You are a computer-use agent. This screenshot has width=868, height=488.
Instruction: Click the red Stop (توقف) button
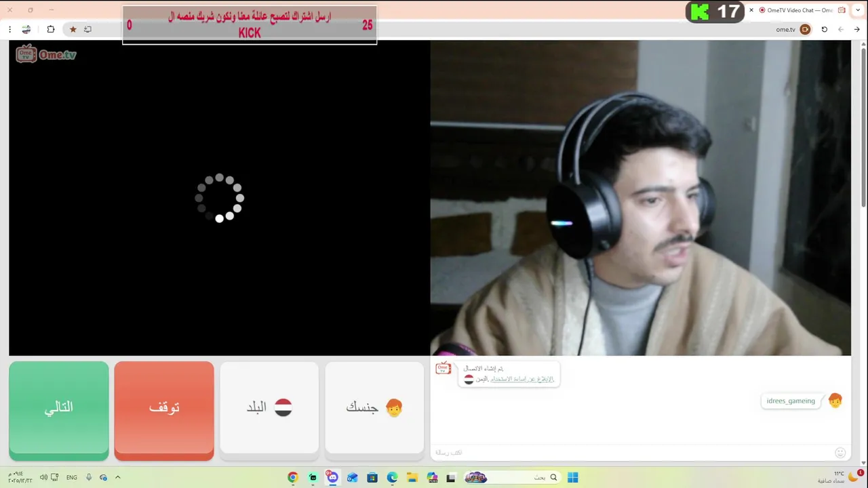click(164, 411)
